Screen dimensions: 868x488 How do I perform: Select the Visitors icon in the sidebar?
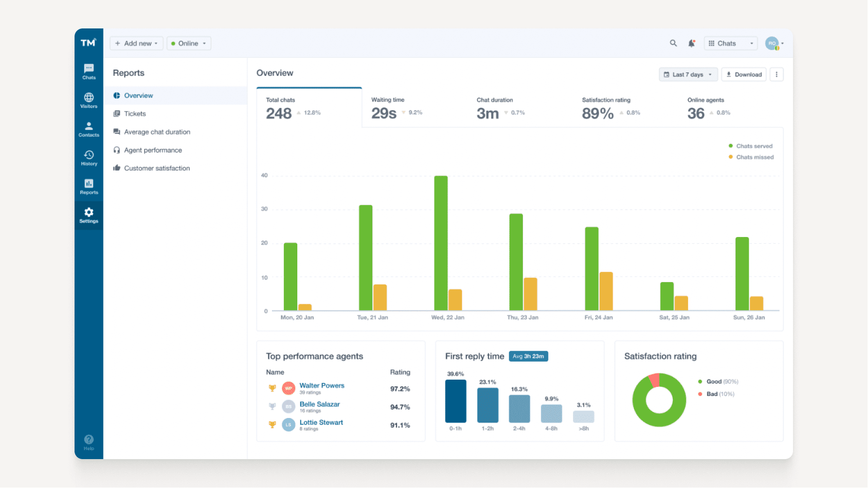[89, 100]
